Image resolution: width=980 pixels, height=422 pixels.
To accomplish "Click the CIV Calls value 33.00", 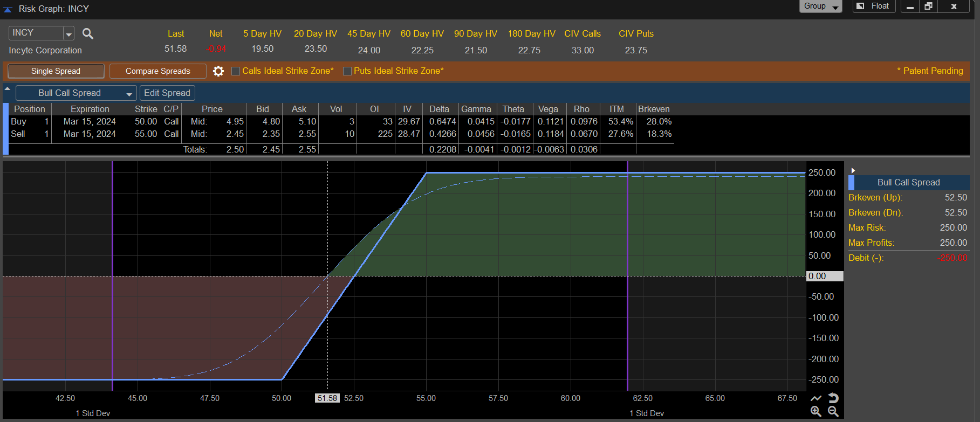I will coord(582,50).
